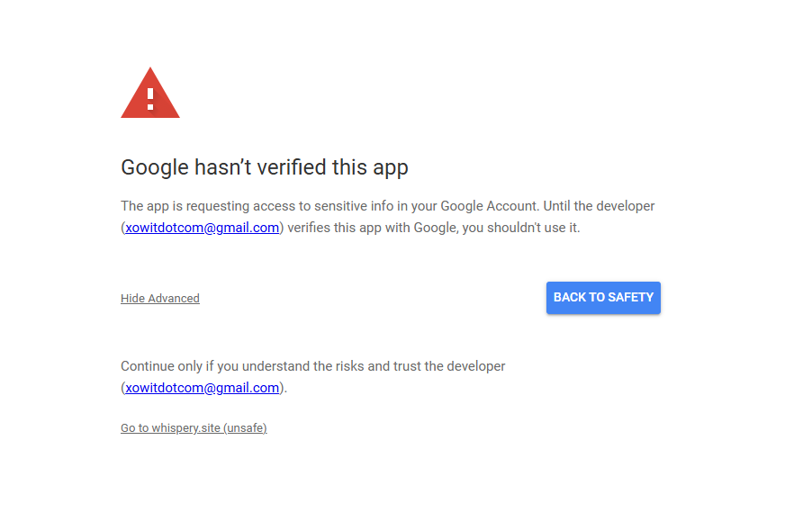The width and height of the screenshot is (812, 512).
Task: Click the BACK TO SAFETY button
Action: tap(603, 298)
